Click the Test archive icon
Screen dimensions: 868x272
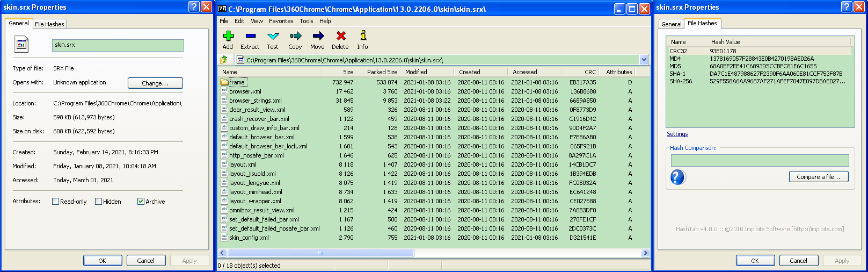coord(273,36)
